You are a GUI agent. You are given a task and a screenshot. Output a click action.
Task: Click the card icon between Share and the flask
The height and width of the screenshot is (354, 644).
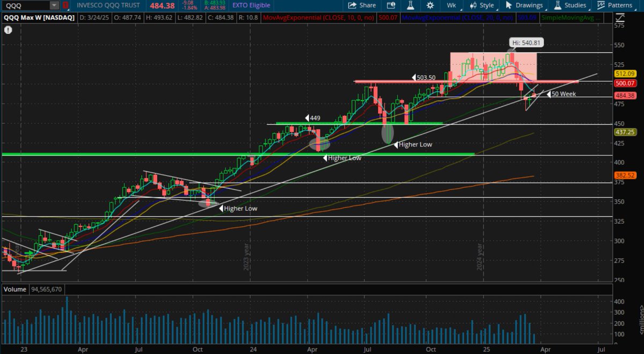390,5
